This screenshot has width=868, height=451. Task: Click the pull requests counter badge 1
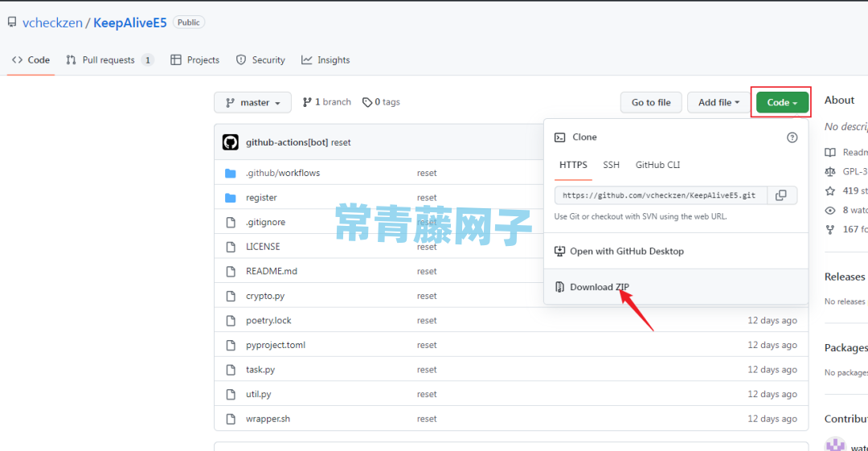point(147,59)
